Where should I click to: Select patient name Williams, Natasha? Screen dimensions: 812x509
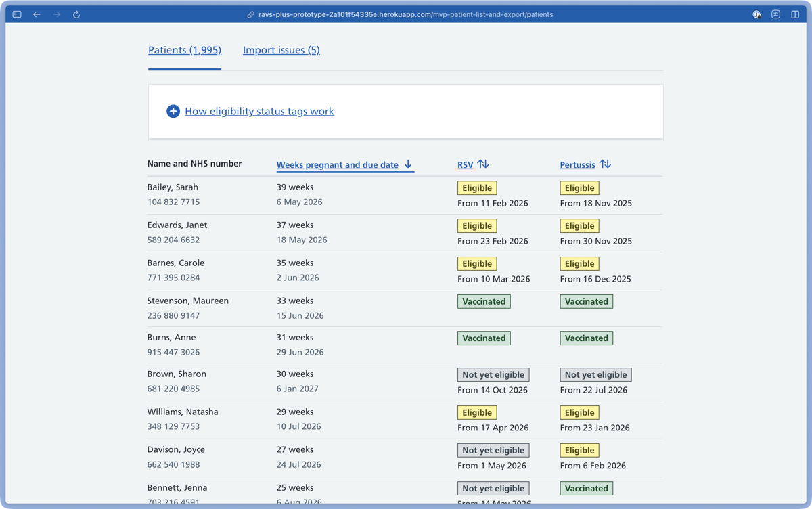coord(183,412)
